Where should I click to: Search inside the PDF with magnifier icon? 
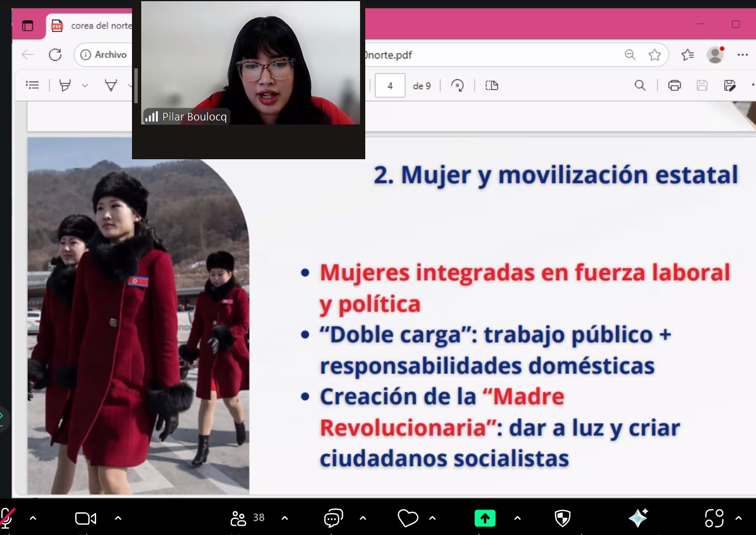(x=640, y=86)
